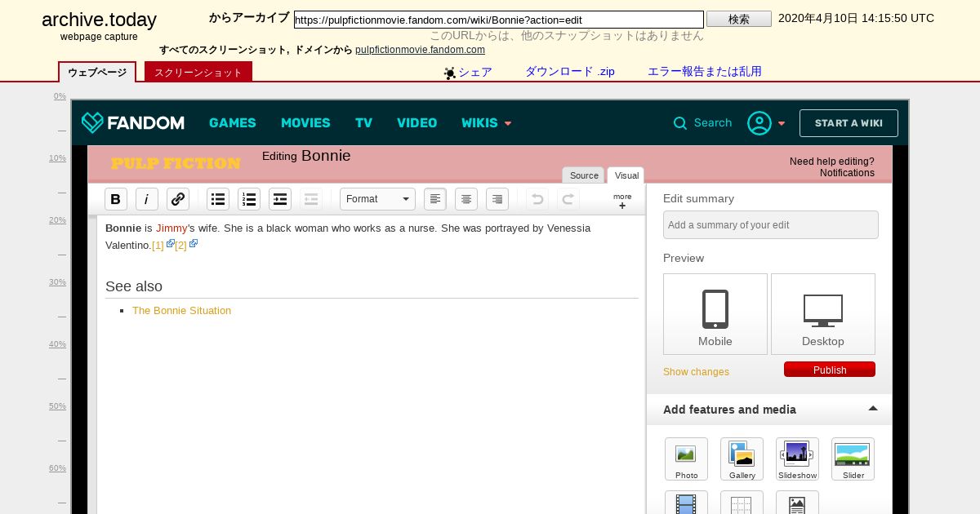Insert an infobox using the image-text icon
The height and width of the screenshot is (514, 980).
[x=797, y=503]
